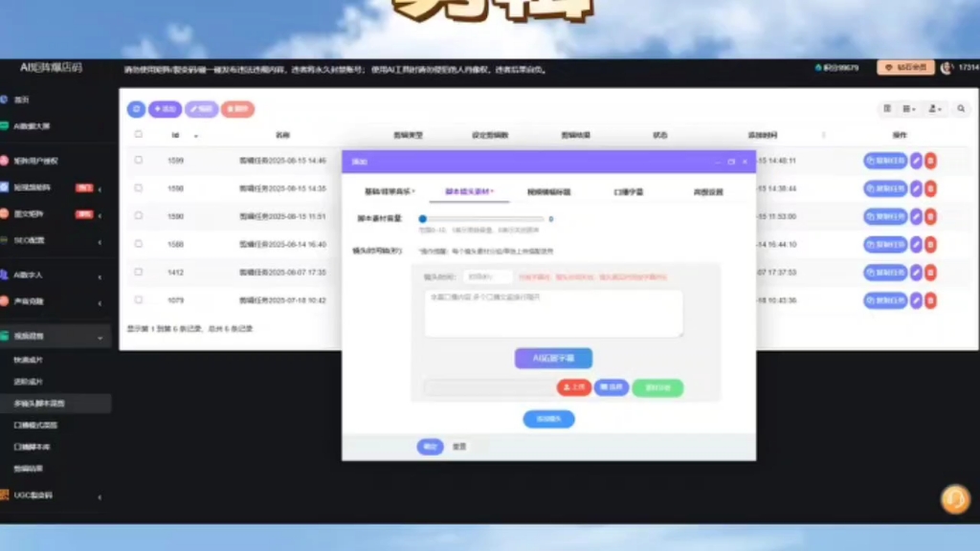Expand the 图文矩阵 sidebar menu arrow
980x551 pixels.
[x=100, y=215]
